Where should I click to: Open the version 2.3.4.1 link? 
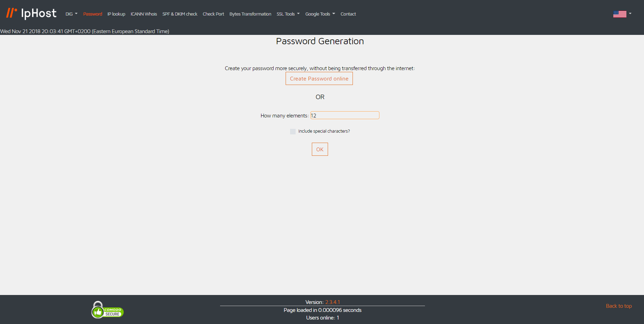click(333, 302)
